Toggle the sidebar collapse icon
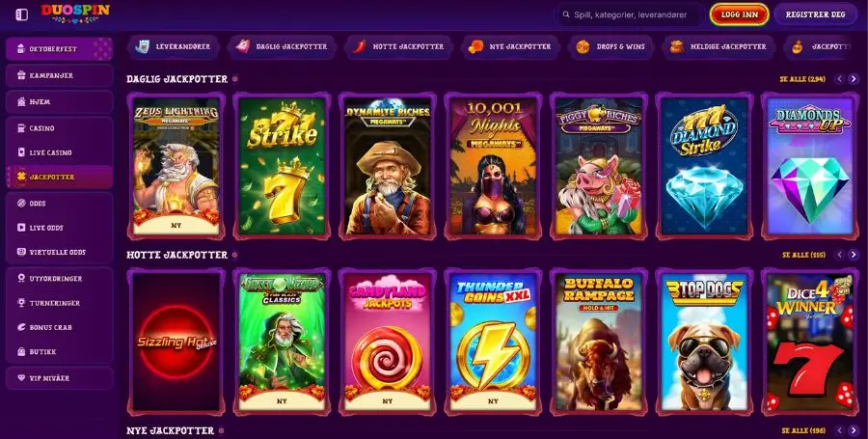 (21, 14)
